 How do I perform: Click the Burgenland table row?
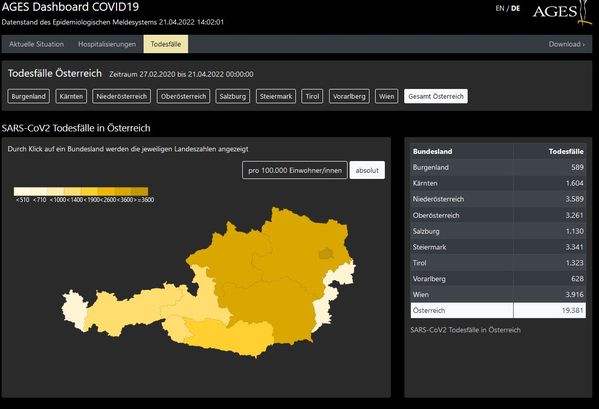pos(498,167)
